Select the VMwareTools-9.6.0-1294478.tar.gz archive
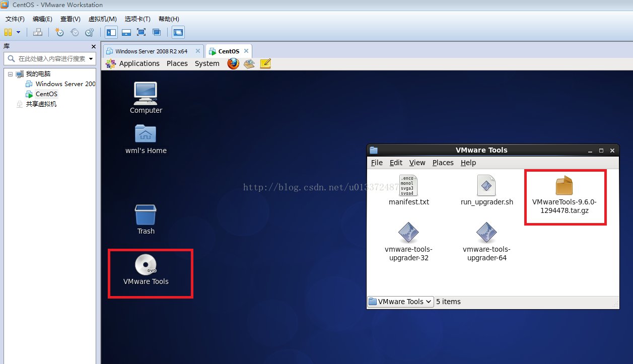Screen dimensions: 633x364 pyautogui.click(x=565, y=195)
